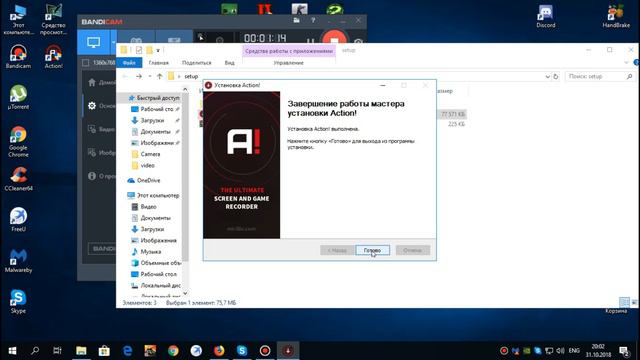The height and width of the screenshot is (360, 640).
Task: Open HandBrake desktop shortcut
Action: [616, 16]
